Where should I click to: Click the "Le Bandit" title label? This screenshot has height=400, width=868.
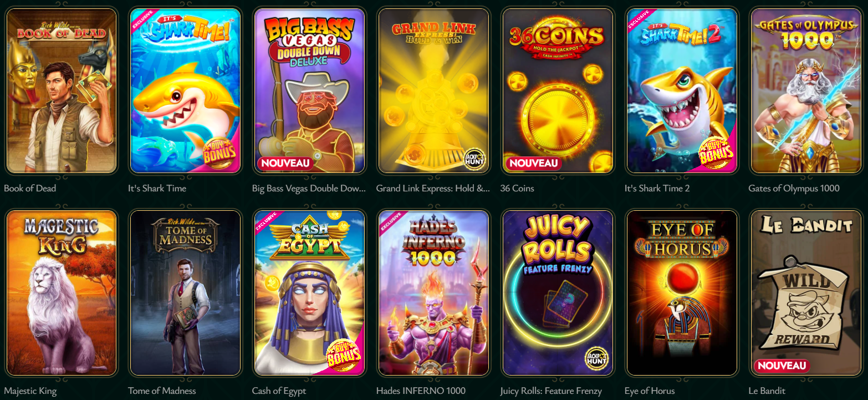pyautogui.click(x=767, y=391)
